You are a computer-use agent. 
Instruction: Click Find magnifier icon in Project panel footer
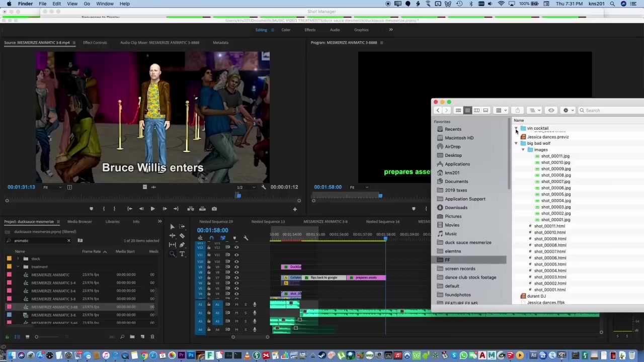[122, 337]
